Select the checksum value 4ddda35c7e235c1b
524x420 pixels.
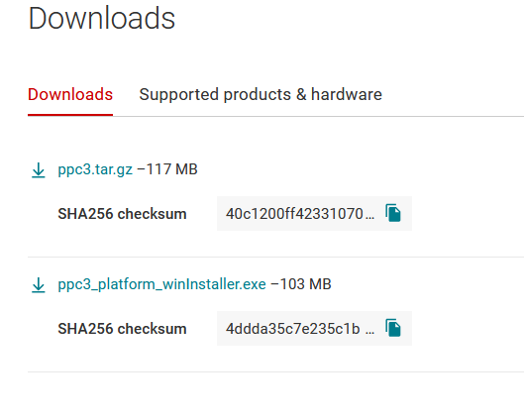[x=293, y=329]
